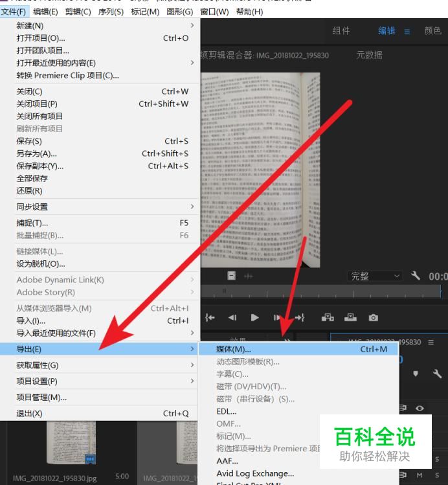Select IMG_20181022_195830.jpg project thumbnail
The width and height of the screenshot is (448, 485).
point(71,443)
